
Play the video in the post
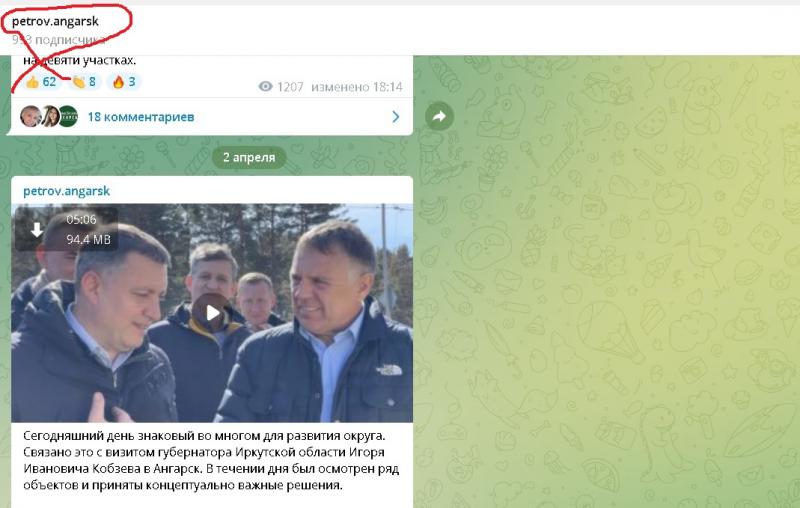(212, 313)
